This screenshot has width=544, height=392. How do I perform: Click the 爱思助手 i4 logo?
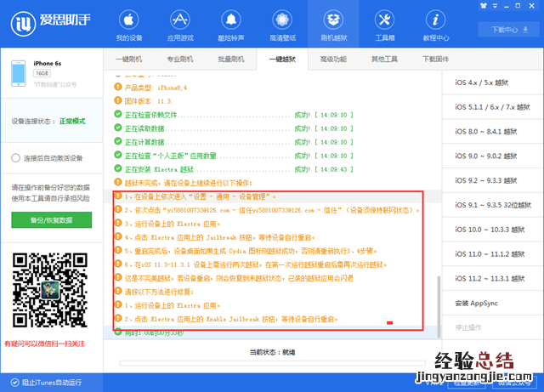point(51,23)
